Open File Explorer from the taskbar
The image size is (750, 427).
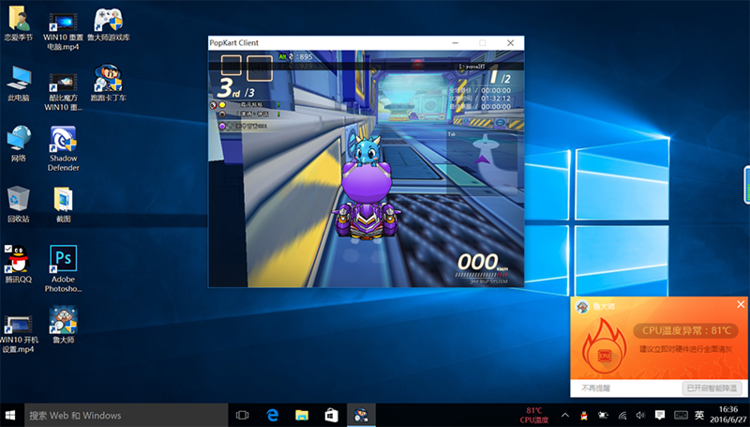pyautogui.click(x=301, y=415)
